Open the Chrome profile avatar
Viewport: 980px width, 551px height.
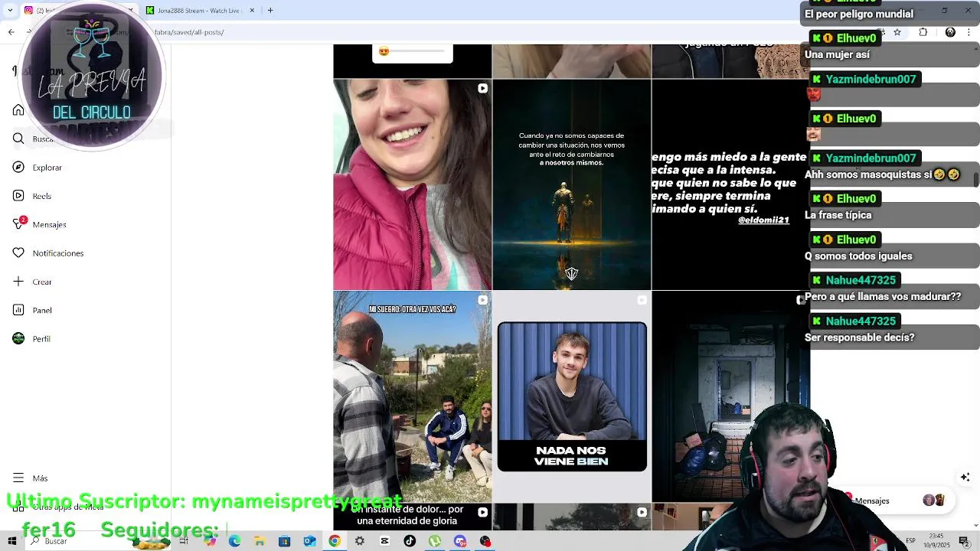coord(950,32)
